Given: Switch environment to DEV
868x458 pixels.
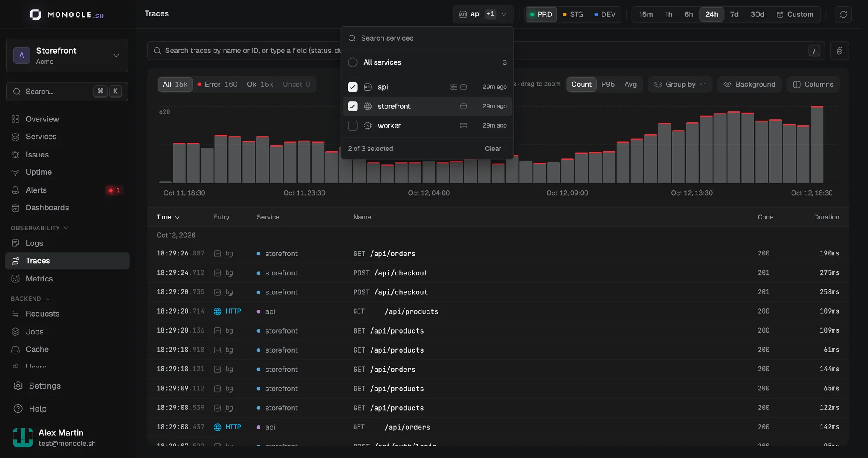Looking at the screenshot, I should [x=605, y=14].
